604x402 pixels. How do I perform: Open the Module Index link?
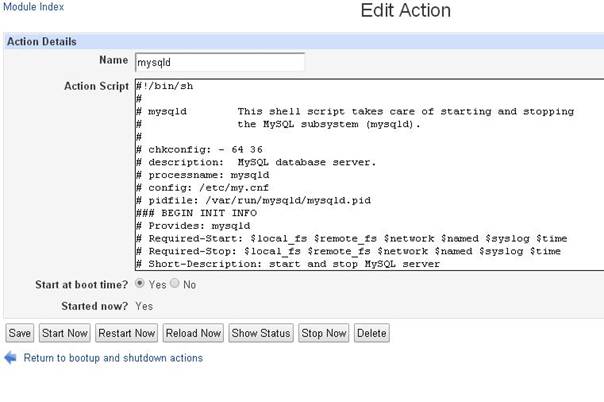33,7
